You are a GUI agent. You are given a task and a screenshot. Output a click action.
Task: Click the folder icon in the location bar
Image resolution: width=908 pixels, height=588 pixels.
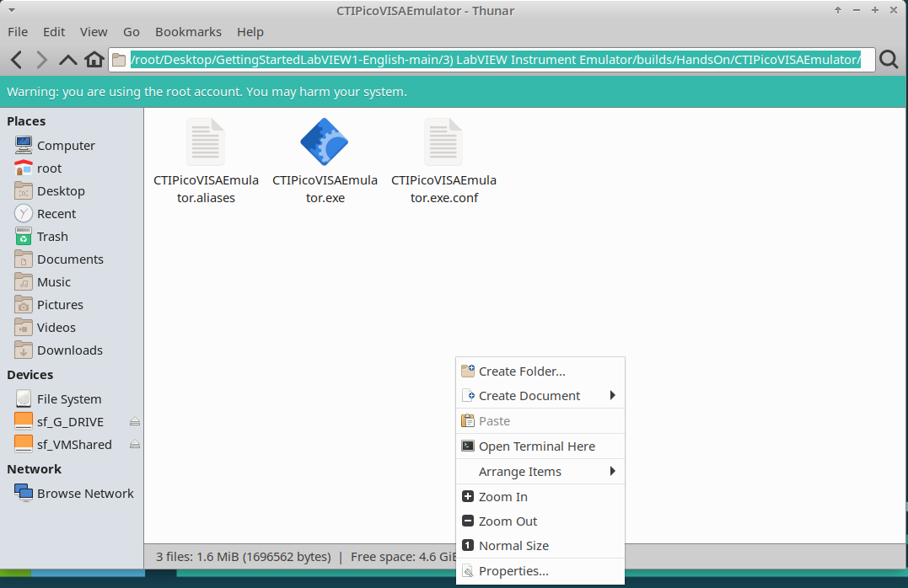(119, 60)
